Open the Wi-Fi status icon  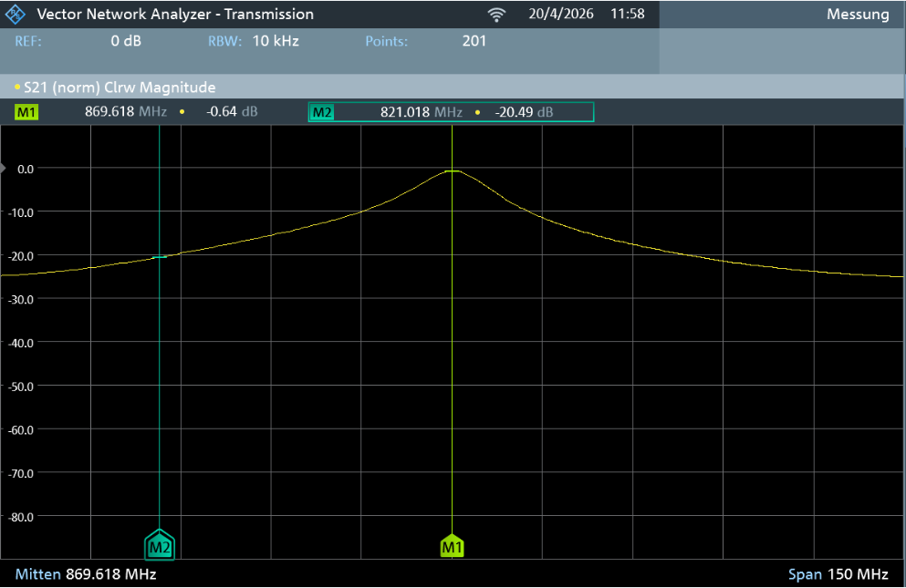[496, 15]
